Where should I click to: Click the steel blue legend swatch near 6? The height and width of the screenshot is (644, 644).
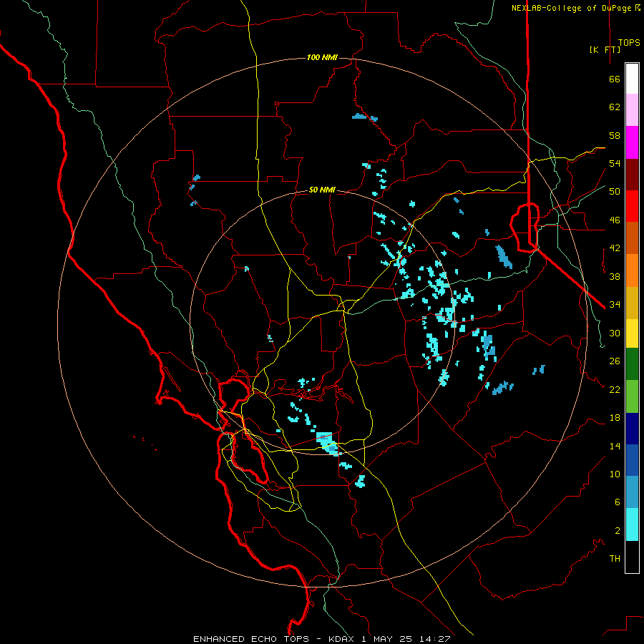point(632,492)
